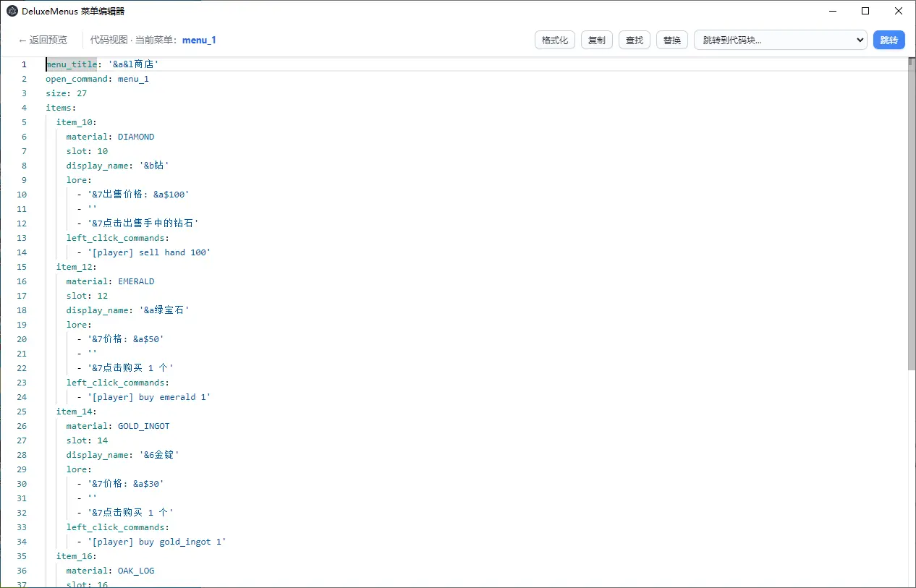Click the 复制 copy button

pyautogui.click(x=597, y=40)
